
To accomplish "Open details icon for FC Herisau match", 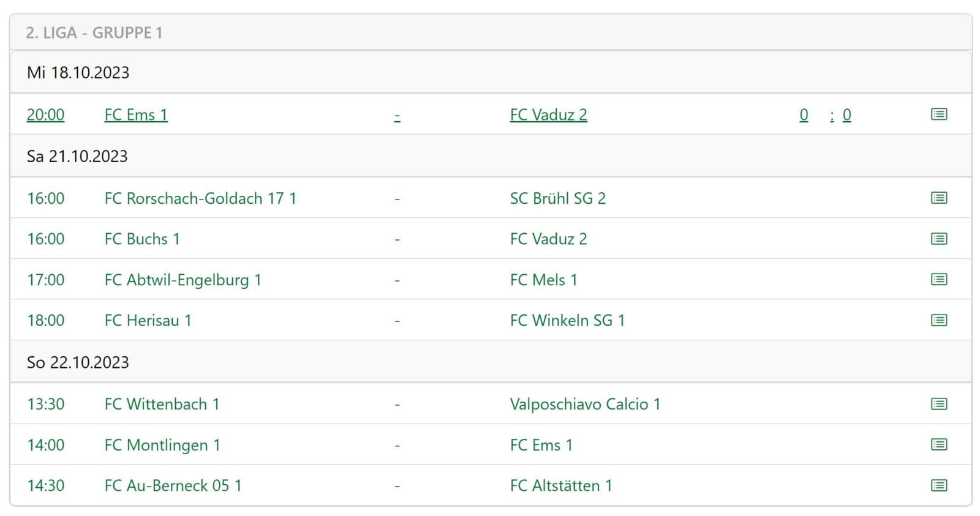I will 938,320.
